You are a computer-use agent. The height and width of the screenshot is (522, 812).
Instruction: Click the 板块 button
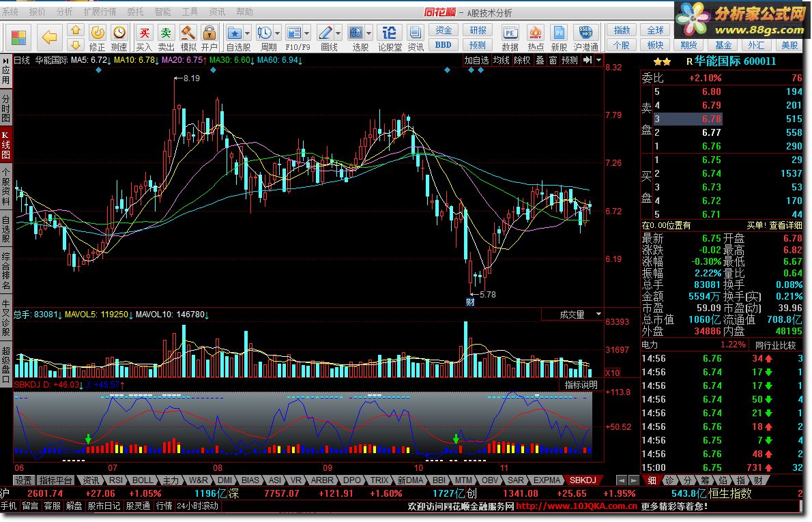(x=655, y=44)
